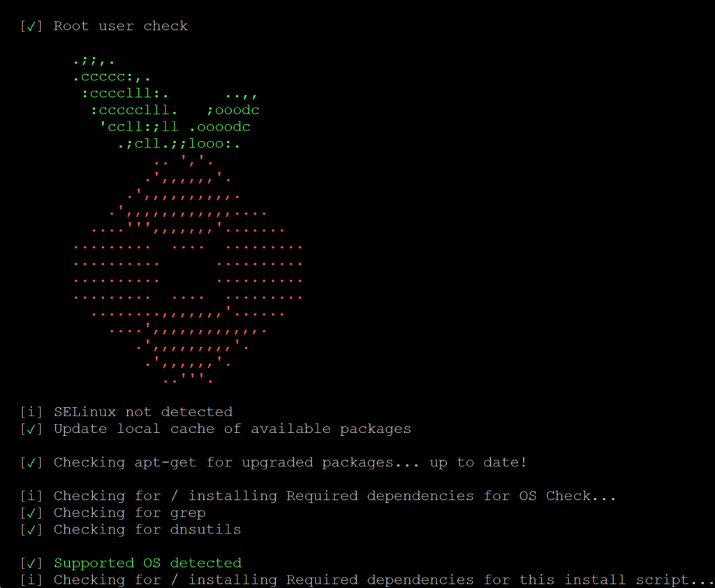Click the green checkmark beside Root user check
This screenshot has height=588, width=715.
tap(31, 27)
